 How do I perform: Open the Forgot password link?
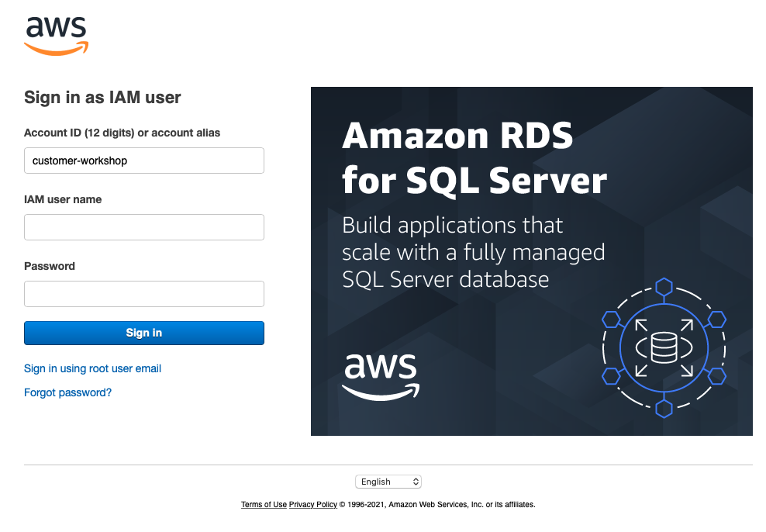tap(67, 392)
